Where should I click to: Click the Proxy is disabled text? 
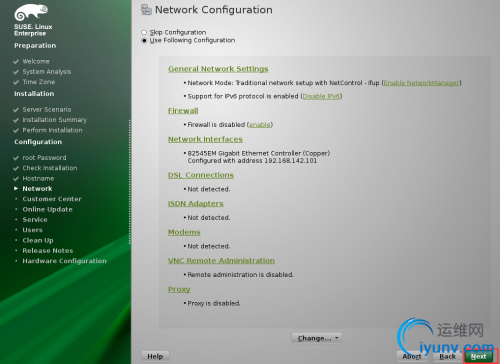[214, 303]
